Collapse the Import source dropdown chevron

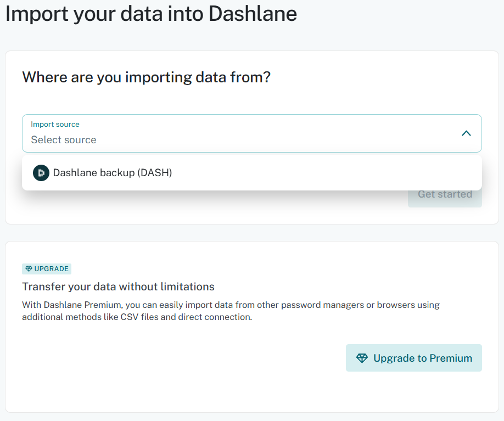pyautogui.click(x=466, y=133)
